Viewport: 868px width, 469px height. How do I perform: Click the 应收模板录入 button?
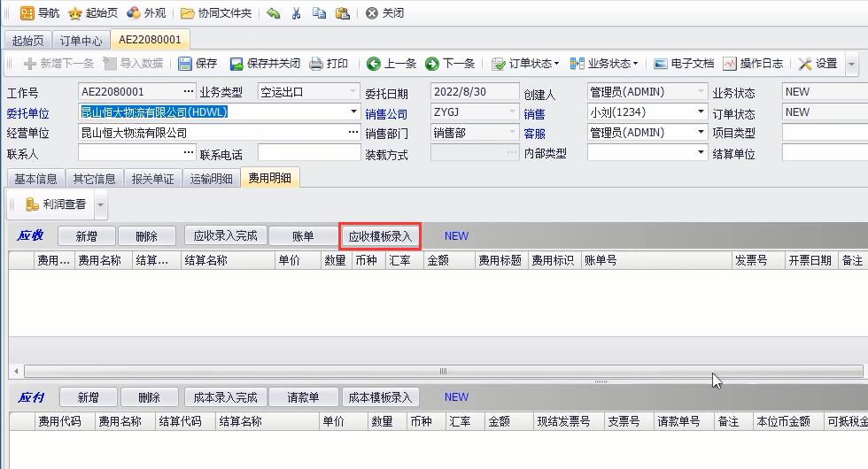pyautogui.click(x=380, y=236)
